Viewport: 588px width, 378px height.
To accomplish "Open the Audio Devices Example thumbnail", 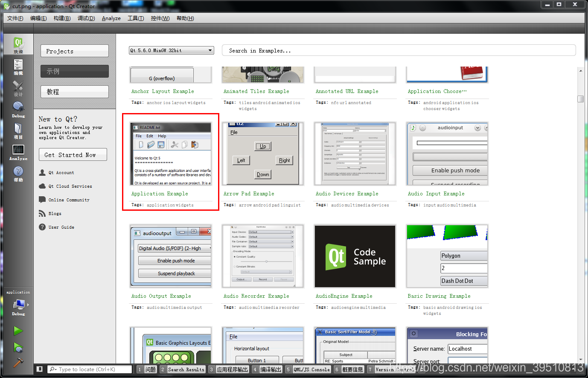I will point(355,154).
